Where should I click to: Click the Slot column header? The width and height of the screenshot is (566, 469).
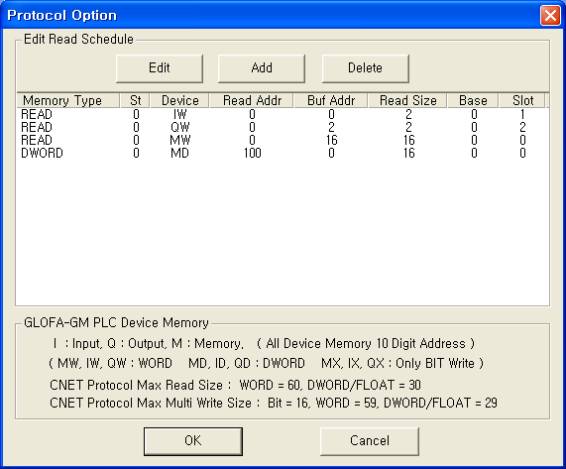[x=522, y=100]
